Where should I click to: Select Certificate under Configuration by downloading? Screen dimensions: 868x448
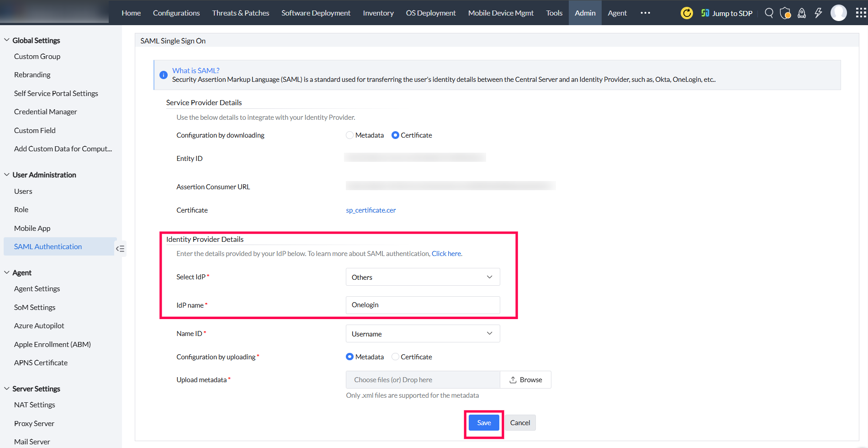point(395,135)
